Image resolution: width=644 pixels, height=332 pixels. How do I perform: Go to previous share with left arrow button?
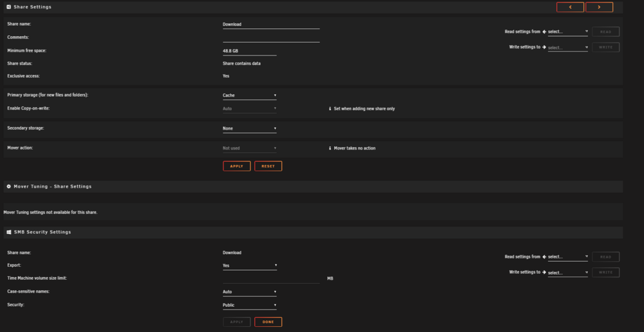570,7
